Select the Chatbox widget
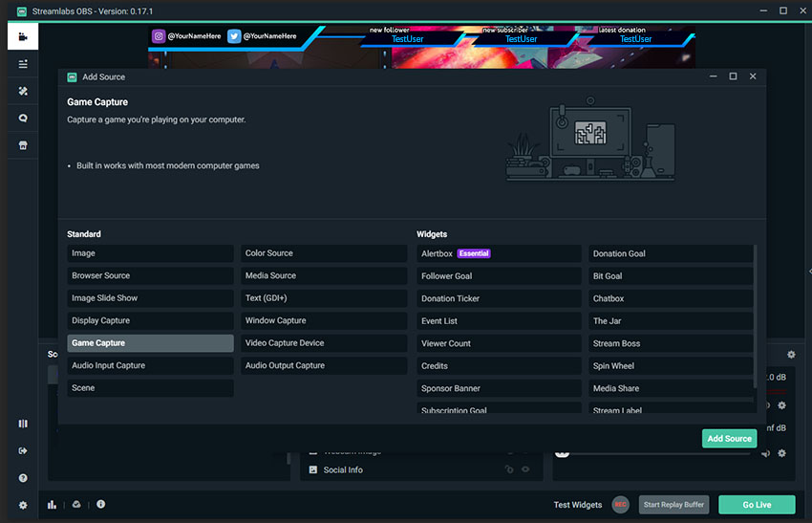The image size is (812, 523). click(671, 298)
